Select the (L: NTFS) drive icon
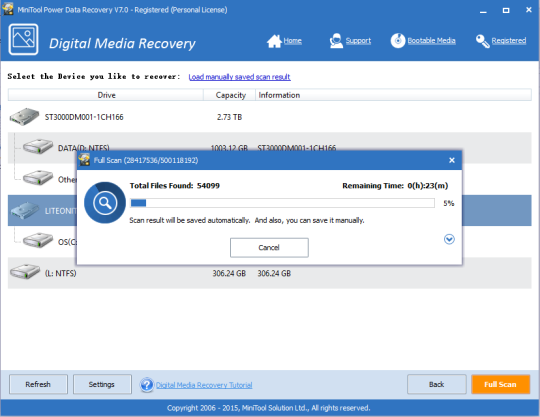Viewport: 540px width, 417px height. (x=25, y=271)
